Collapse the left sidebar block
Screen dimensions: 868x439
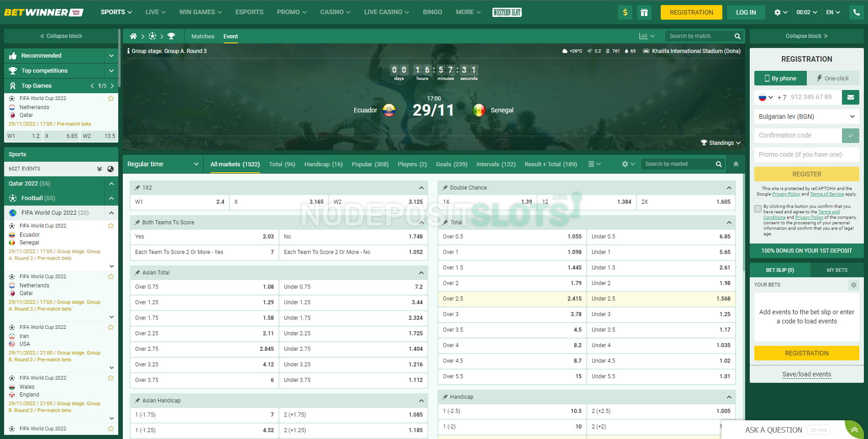click(x=61, y=36)
